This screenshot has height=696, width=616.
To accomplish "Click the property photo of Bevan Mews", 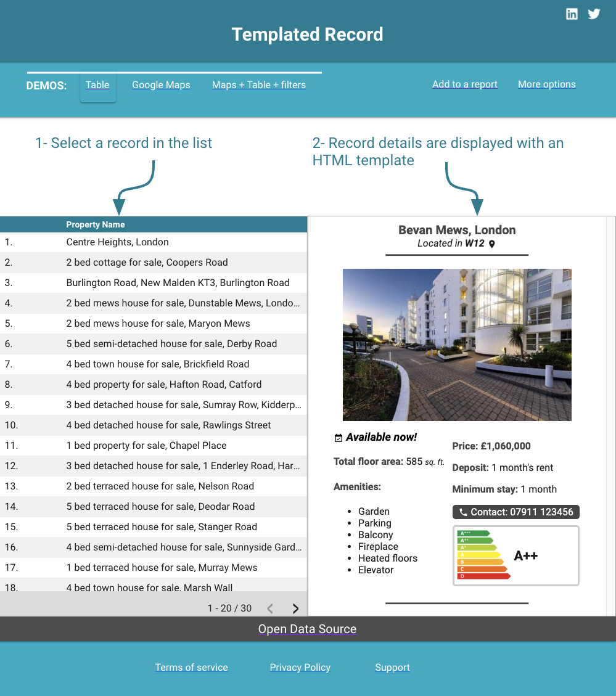I will point(457,345).
